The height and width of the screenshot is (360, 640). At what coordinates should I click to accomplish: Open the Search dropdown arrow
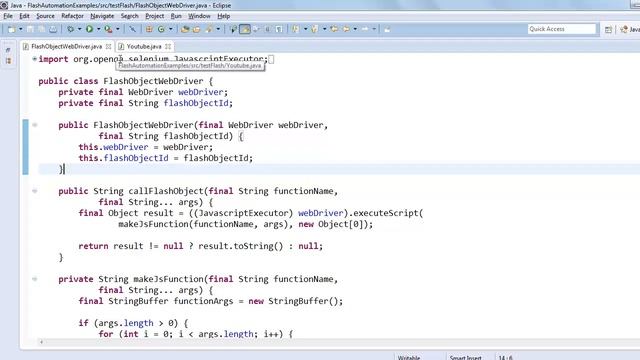218,29
